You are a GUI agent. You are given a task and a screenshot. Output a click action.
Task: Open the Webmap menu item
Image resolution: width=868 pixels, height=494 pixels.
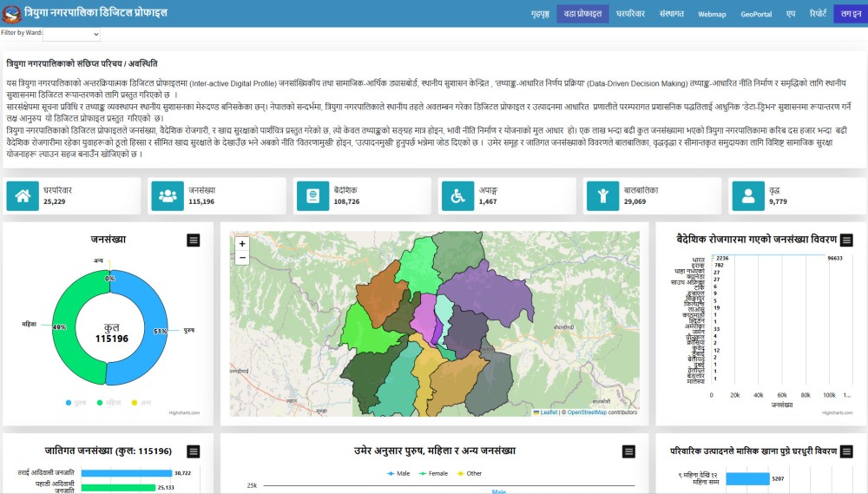(x=712, y=14)
